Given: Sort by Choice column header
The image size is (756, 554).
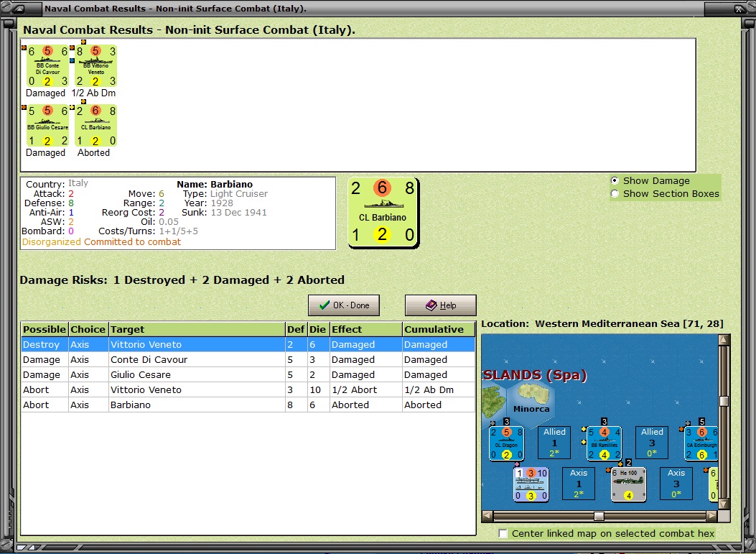Looking at the screenshot, I should click(88, 330).
